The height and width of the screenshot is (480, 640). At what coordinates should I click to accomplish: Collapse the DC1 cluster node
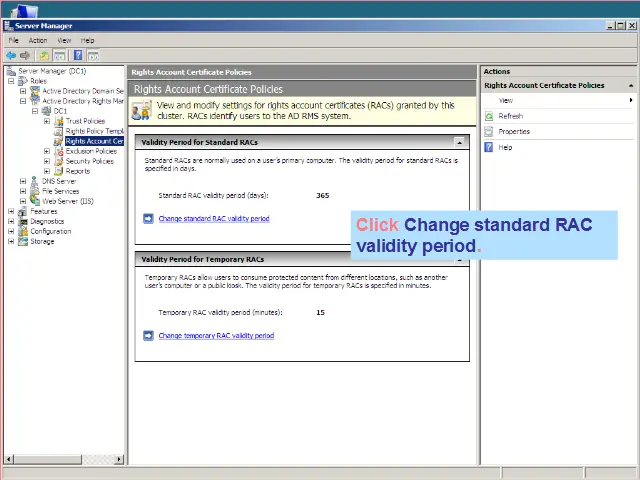click(35, 111)
